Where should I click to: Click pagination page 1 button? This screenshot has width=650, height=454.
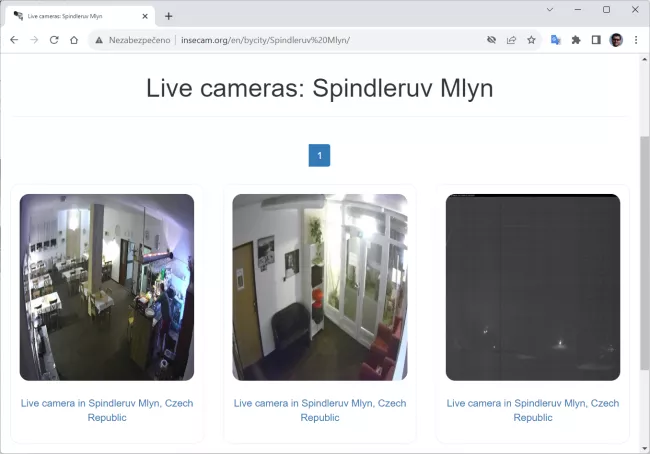point(319,156)
